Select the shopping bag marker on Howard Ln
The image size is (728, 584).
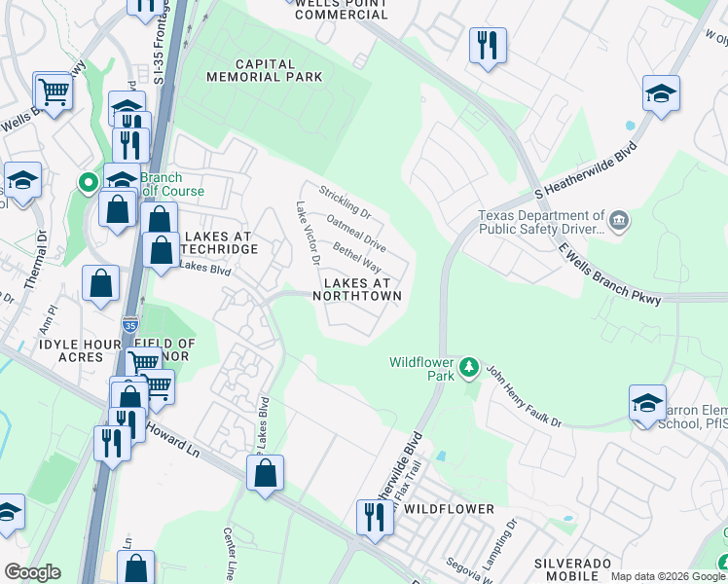click(265, 474)
